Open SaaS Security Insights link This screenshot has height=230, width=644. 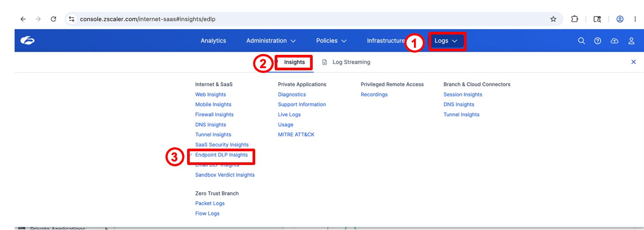point(222,145)
